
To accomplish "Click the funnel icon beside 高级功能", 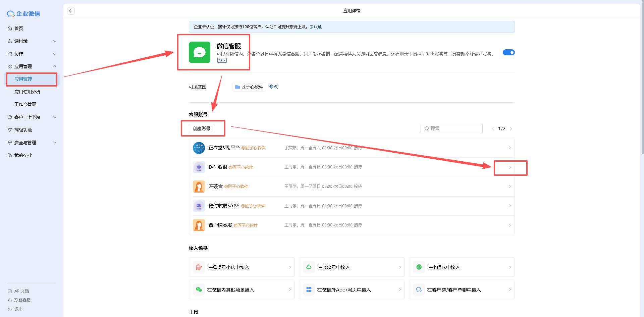I will point(10,130).
